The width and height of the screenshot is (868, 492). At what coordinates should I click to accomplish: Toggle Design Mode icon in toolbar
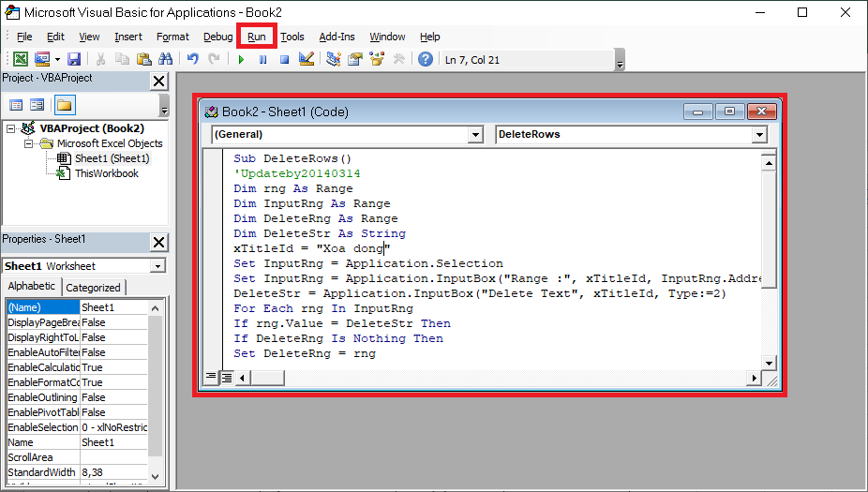306,59
